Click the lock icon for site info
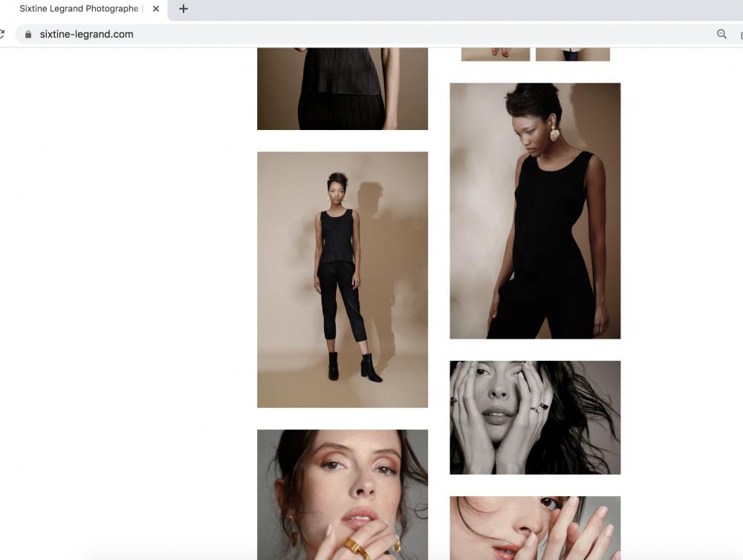 tap(28, 34)
